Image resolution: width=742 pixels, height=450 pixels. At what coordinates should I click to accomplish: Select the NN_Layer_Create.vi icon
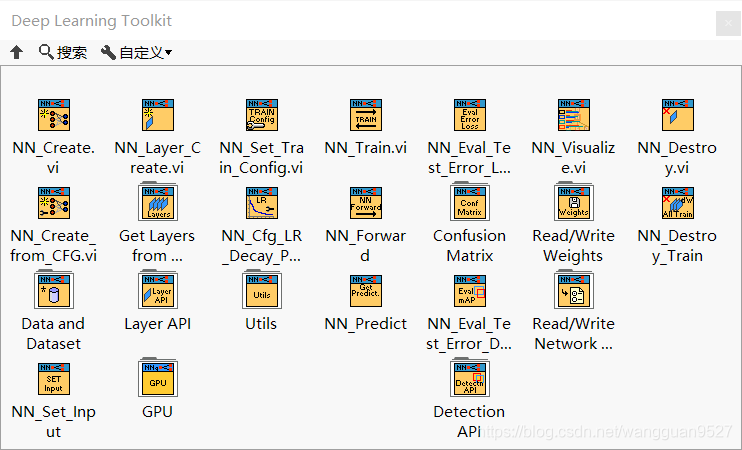(x=158, y=115)
